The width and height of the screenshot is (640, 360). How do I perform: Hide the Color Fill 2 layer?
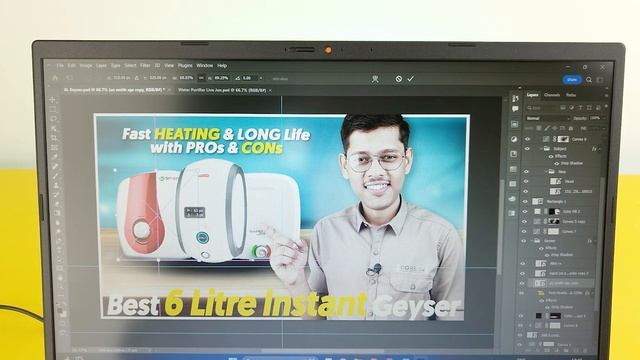[x=525, y=211]
